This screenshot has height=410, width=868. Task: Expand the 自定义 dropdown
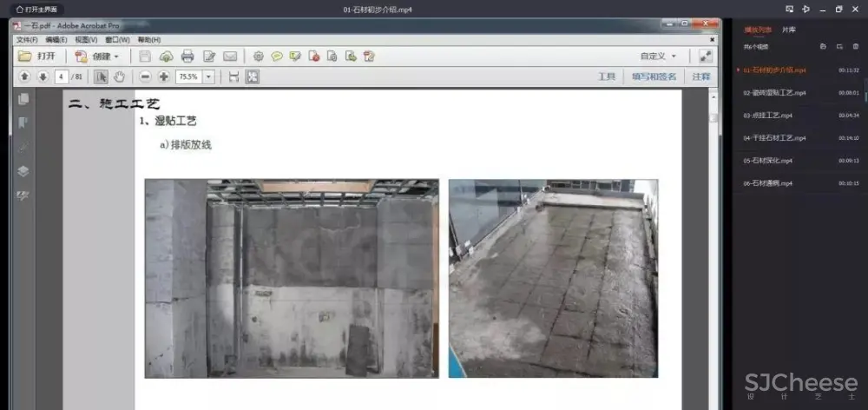coord(658,56)
